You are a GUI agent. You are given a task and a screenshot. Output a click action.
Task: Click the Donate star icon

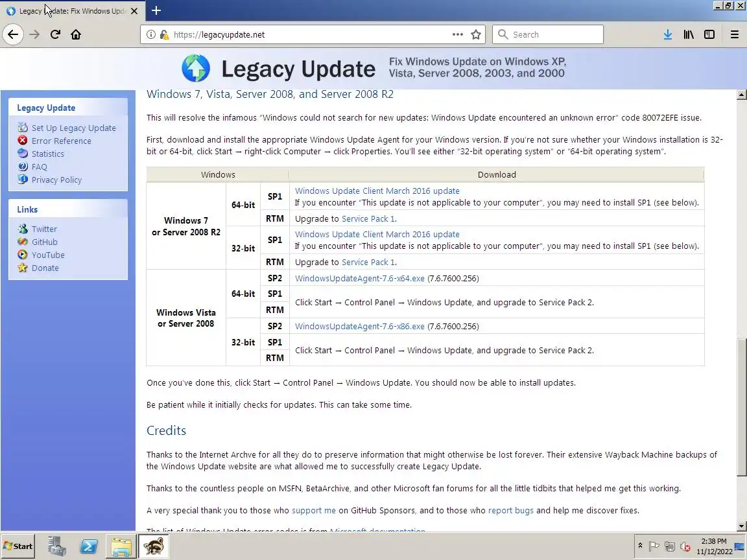point(23,267)
